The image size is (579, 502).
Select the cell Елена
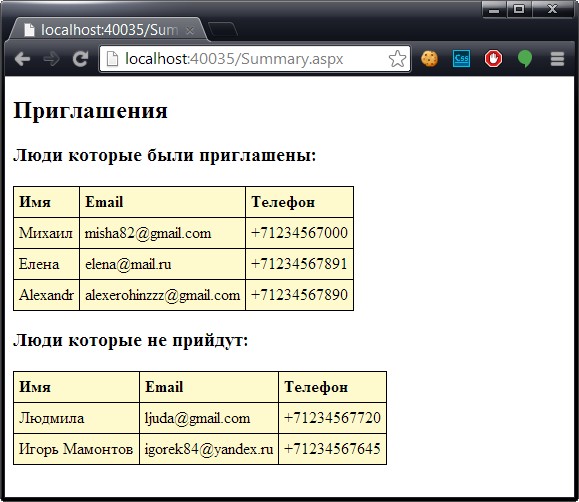(47, 264)
